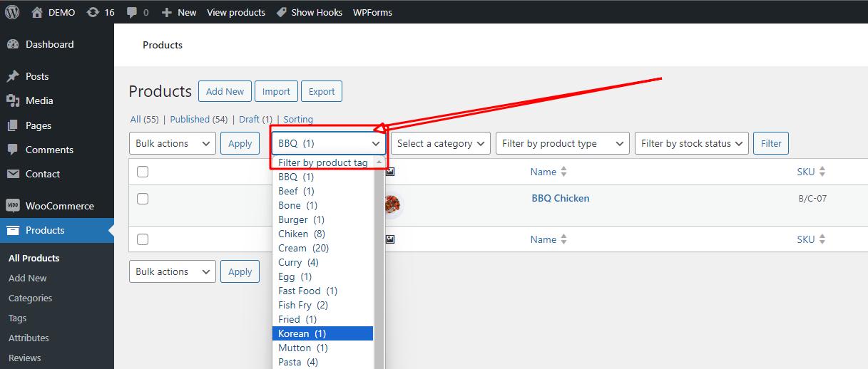Open the Filter by stock status dropdown
The image size is (868, 369).
pyautogui.click(x=691, y=143)
